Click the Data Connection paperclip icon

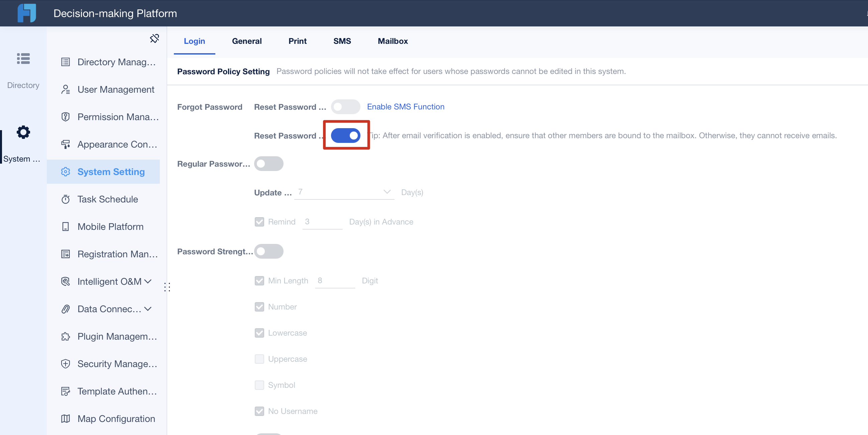click(x=66, y=309)
